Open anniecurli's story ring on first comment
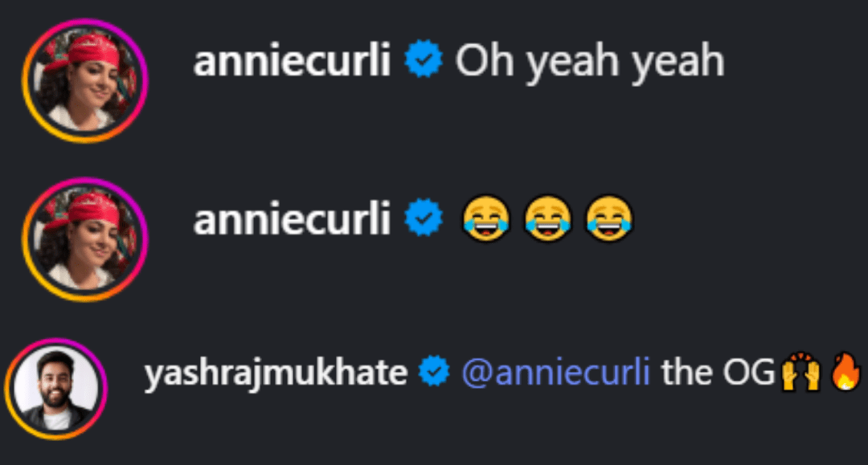This screenshot has width=868, height=465. (x=84, y=81)
